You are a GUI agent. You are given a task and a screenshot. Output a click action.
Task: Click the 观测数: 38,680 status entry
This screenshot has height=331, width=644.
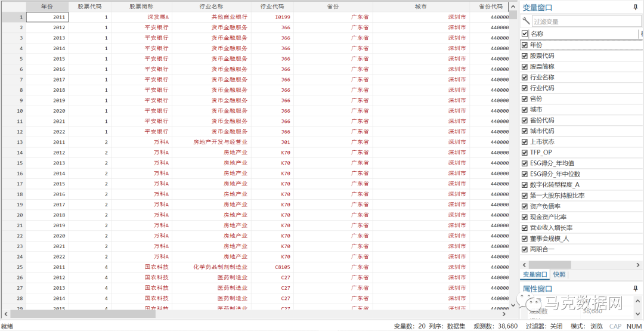pos(496,326)
